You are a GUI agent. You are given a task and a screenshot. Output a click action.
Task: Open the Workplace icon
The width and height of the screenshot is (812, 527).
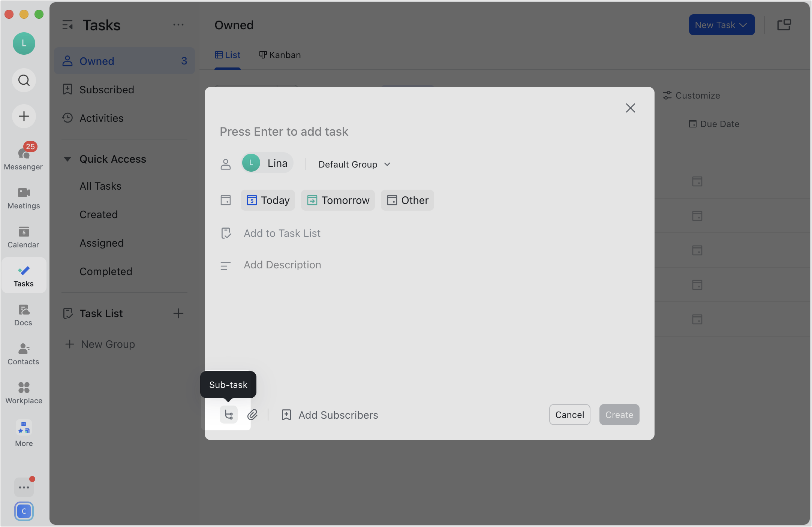point(24,392)
